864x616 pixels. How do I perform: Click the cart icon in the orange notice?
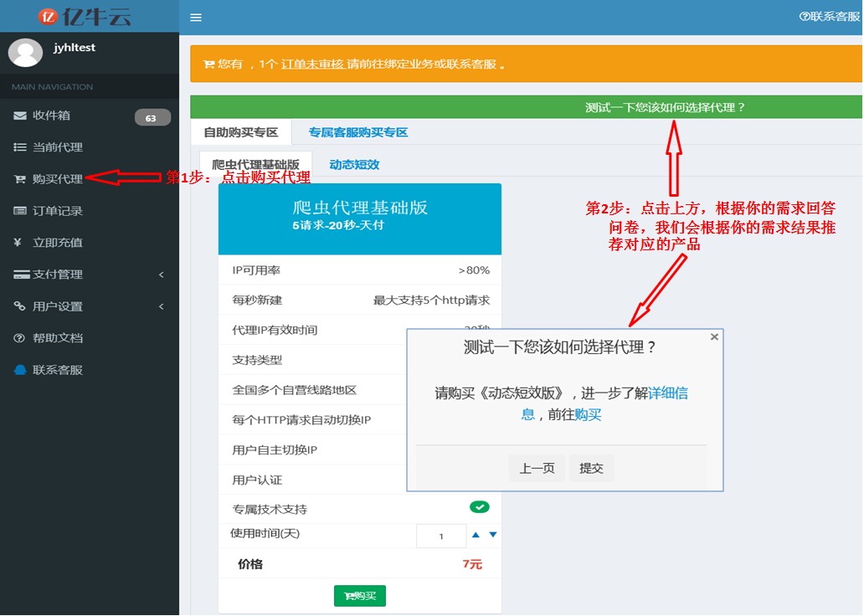click(208, 64)
